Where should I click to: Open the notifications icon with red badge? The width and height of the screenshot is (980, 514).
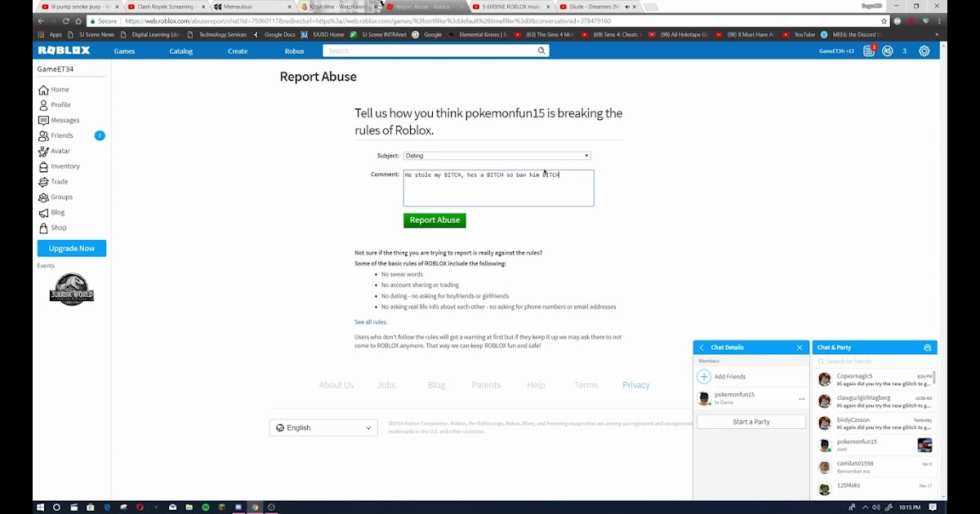869,51
